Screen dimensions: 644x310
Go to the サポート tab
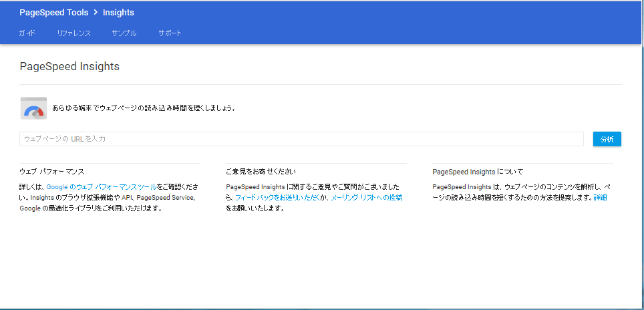tap(170, 33)
